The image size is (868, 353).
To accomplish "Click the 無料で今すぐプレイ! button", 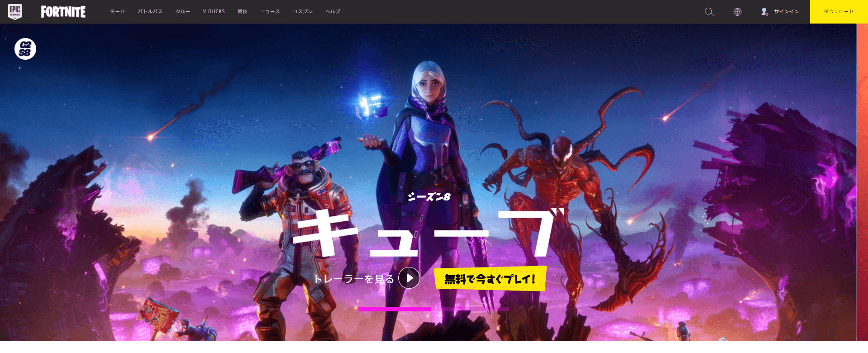I will [490, 278].
